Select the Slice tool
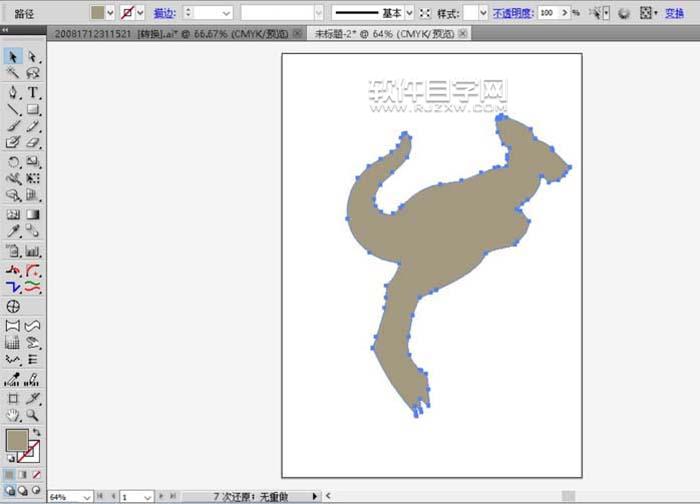Screen dimensions: 700x504 click(33, 398)
